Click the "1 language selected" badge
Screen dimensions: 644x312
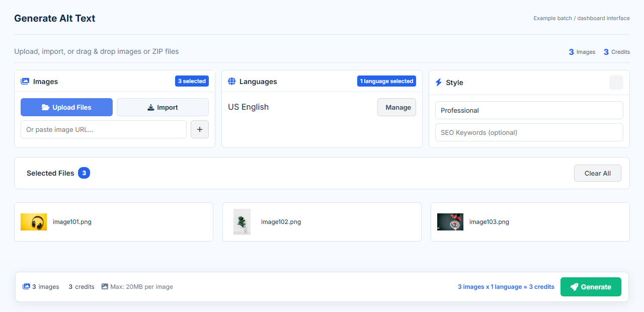click(386, 81)
